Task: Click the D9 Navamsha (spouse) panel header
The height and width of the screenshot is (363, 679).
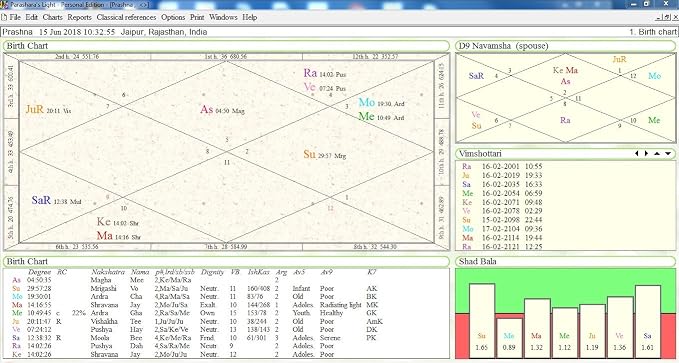Action: click(566, 46)
